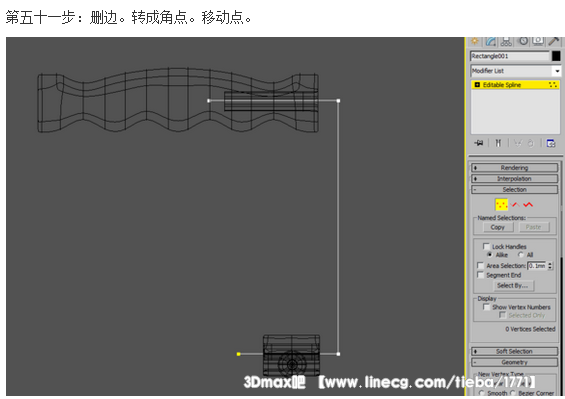Image resolution: width=565 pixels, height=399 pixels.
Task: Click Remove Modifier trash icon
Action: (530, 143)
